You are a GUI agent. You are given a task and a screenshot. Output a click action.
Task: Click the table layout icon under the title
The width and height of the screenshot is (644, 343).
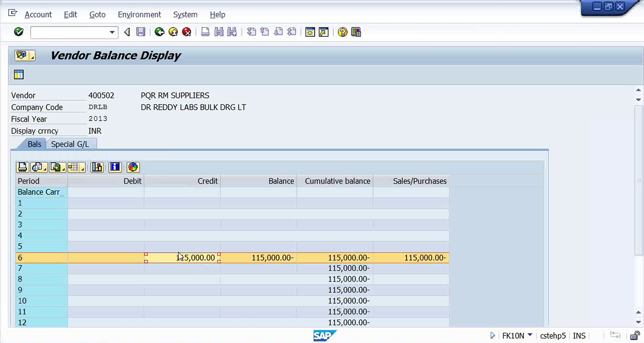(x=19, y=74)
